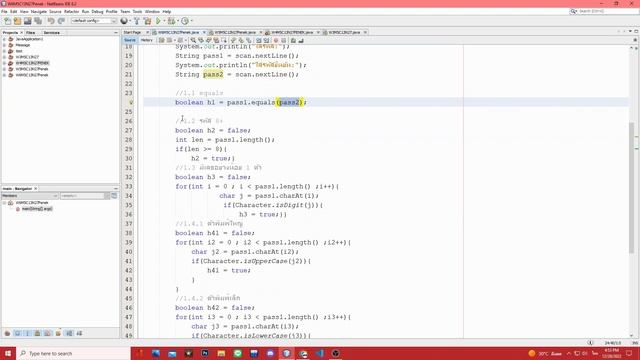
Task: Click the Find Selection magnifier icon in editor toolbar
Action: click(193, 40)
